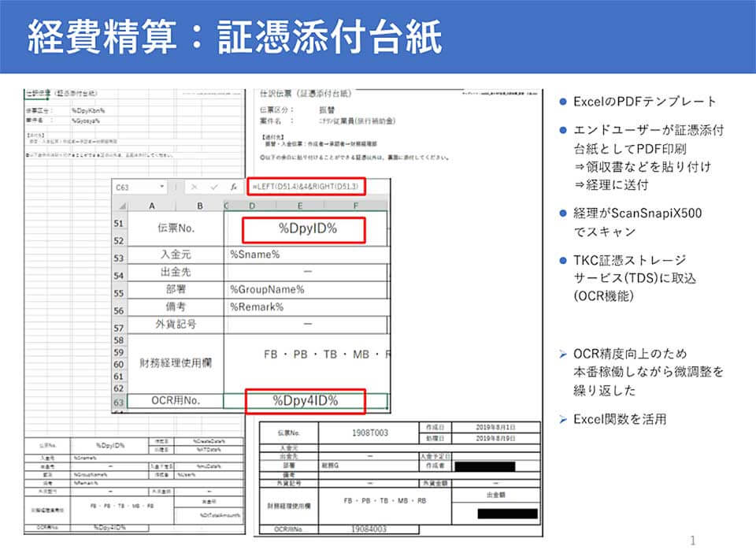Click the %GroupName% cell
756x553 pixels.
pyautogui.click(x=306, y=289)
